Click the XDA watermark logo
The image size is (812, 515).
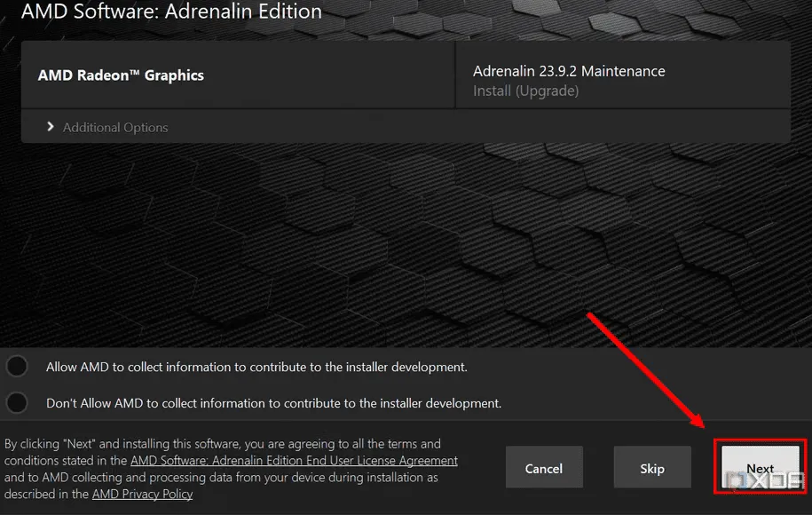coord(766,481)
